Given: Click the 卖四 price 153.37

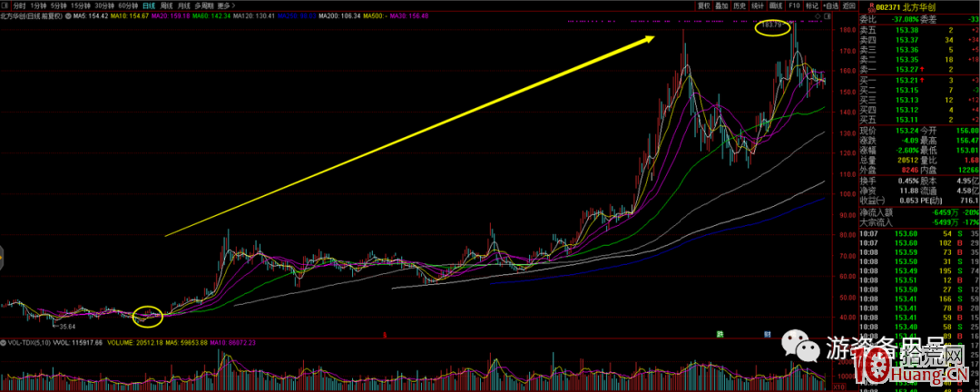Looking at the screenshot, I should (906, 39).
